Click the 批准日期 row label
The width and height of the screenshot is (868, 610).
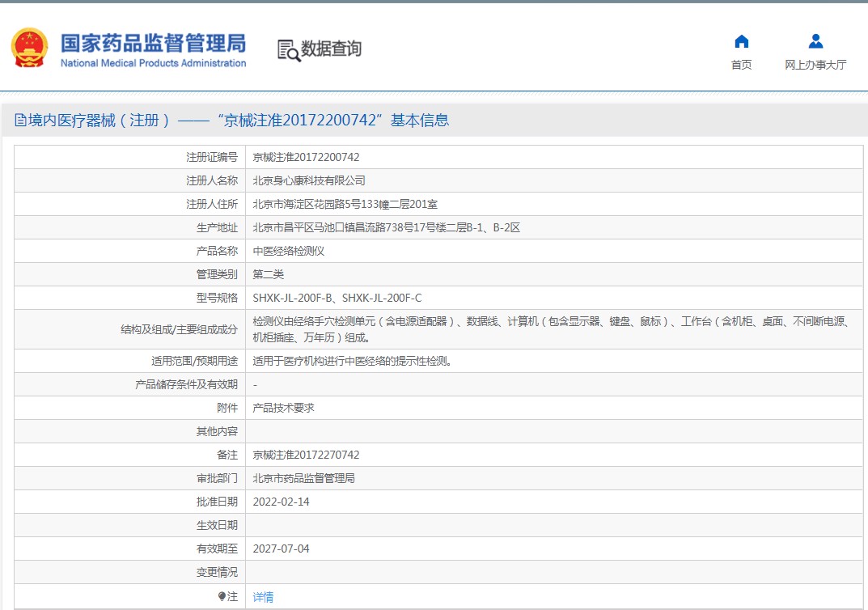pos(217,502)
